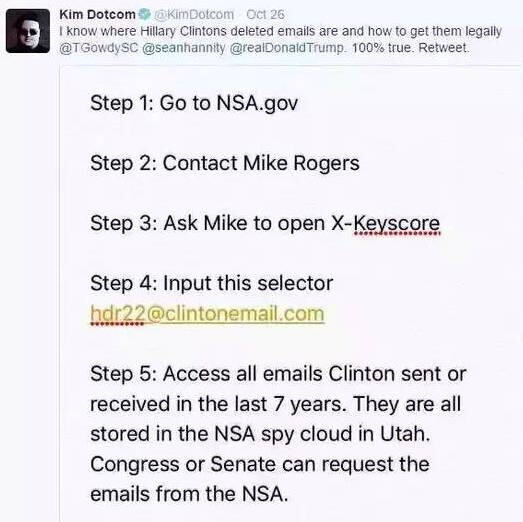
Task: Open the @realDonaldTrump mention
Action: (287, 48)
